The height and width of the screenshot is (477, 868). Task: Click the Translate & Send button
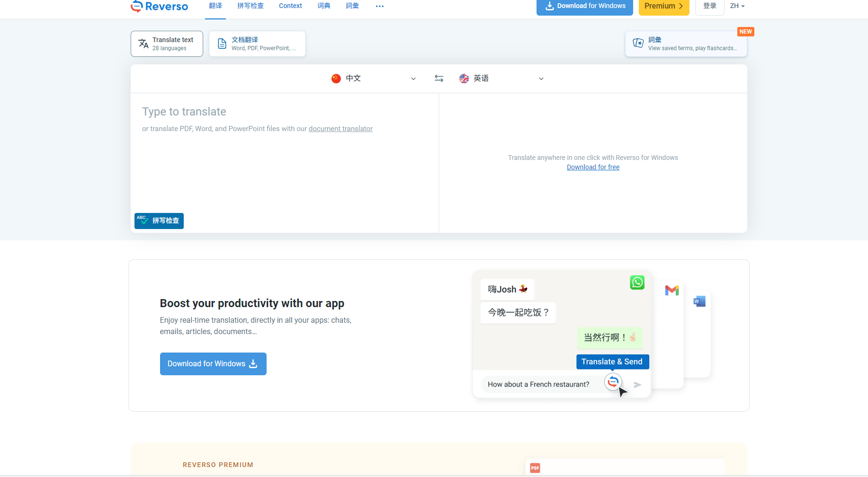[612, 362]
